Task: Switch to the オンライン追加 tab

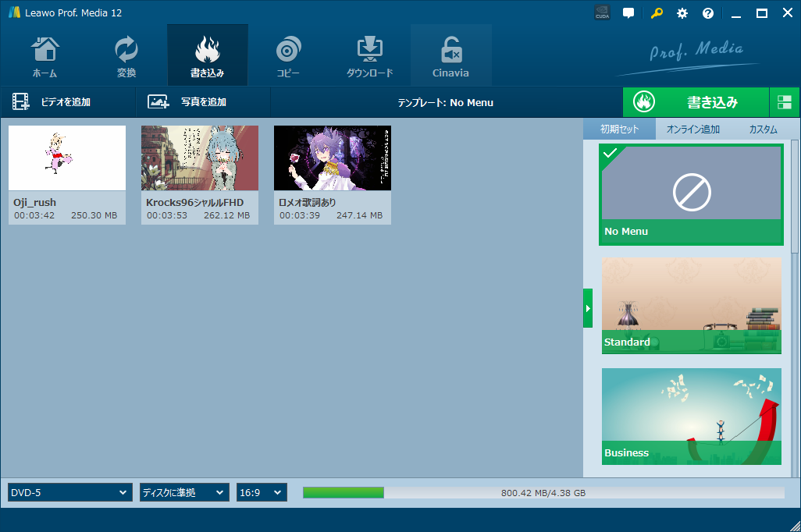Action: (x=692, y=129)
